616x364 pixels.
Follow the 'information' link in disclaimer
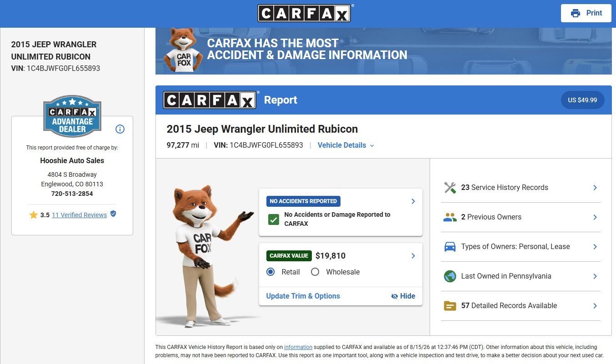tap(298, 347)
